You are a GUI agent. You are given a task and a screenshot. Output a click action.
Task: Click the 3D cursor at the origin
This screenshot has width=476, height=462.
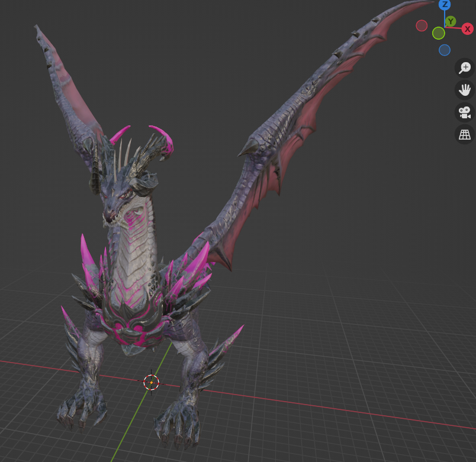pos(151,382)
